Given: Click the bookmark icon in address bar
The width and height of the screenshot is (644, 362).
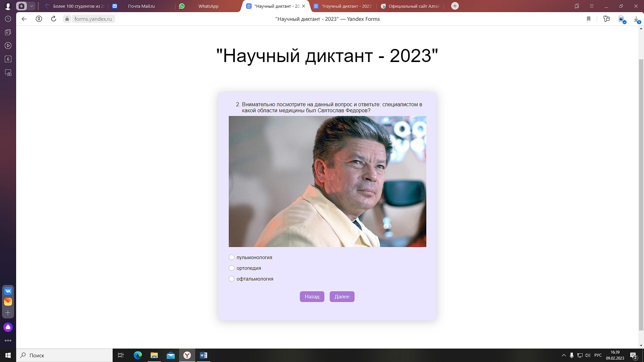Looking at the screenshot, I should point(588,19).
